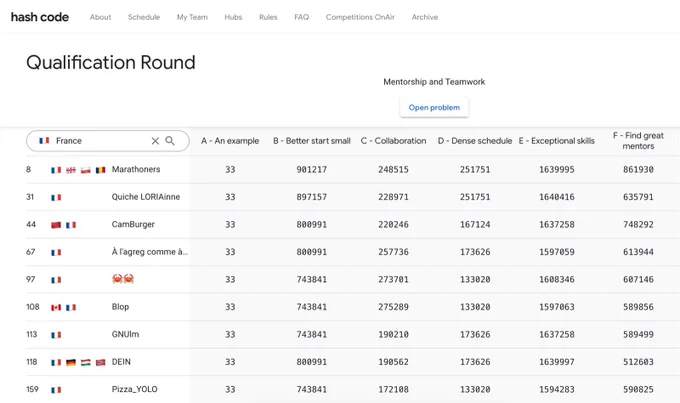Click the French flag in Marathoners row

[56, 170]
